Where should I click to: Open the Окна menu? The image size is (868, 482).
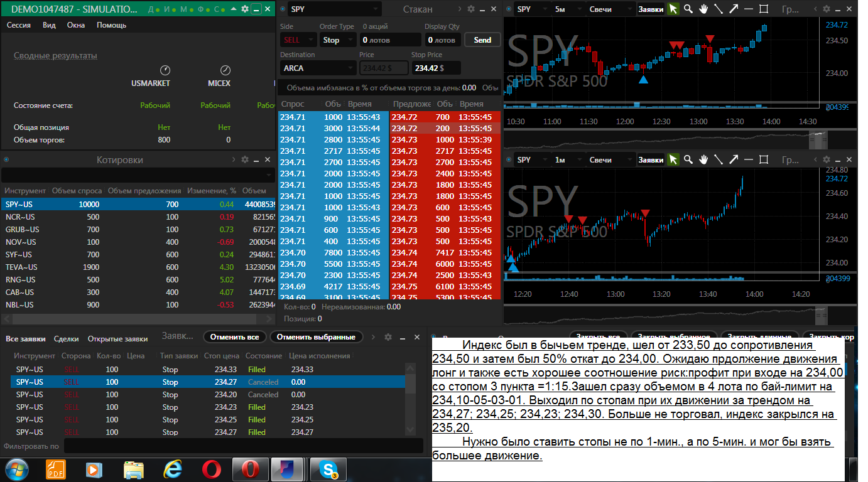pyautogui.click(x=76, y=25)
